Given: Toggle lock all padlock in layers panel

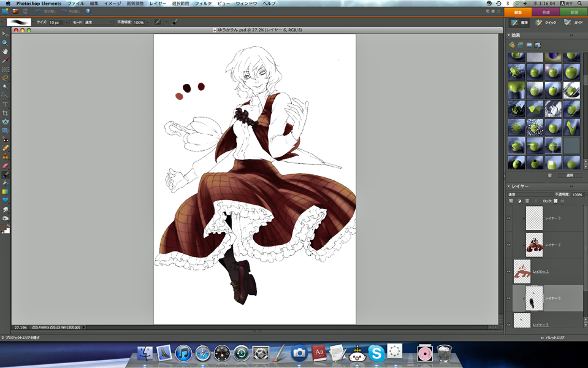Looking at the screenshot, I should (x=562, y=201).
